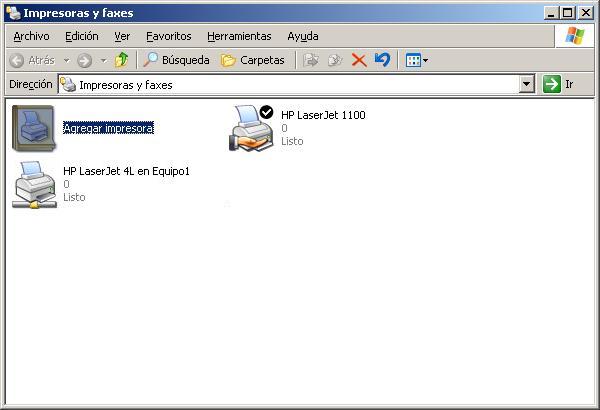Click the green Ir go button
The image size is (600, 410).
[552, 84]
